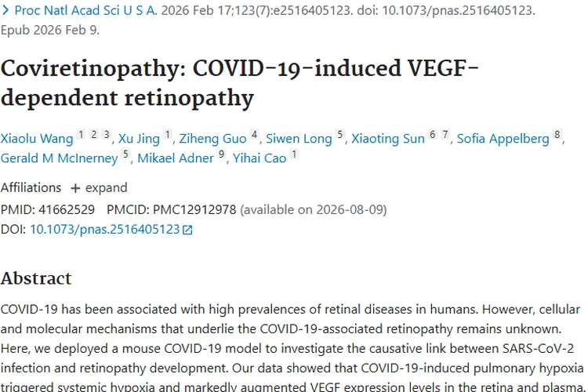
Task: Open Sofia Appelberg's author page
Action: [503, 139]
